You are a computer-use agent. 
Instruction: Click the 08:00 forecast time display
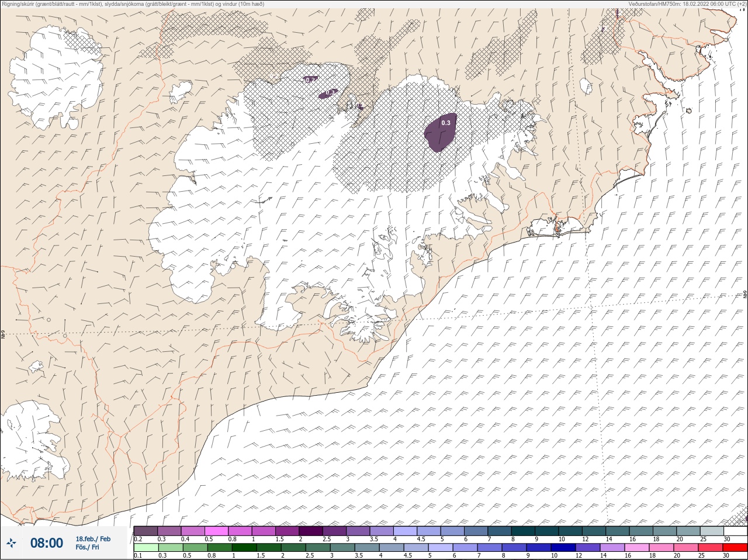47,543
